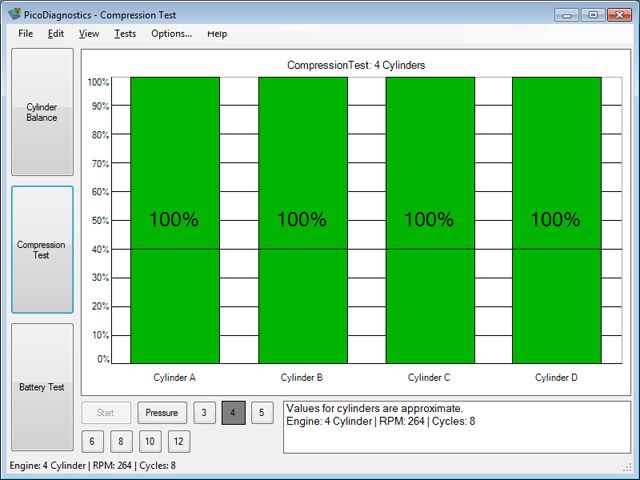This screenshot has width=640, height=480.
Task: Switch to the Battery Test
Action: (x=42, y=386)
